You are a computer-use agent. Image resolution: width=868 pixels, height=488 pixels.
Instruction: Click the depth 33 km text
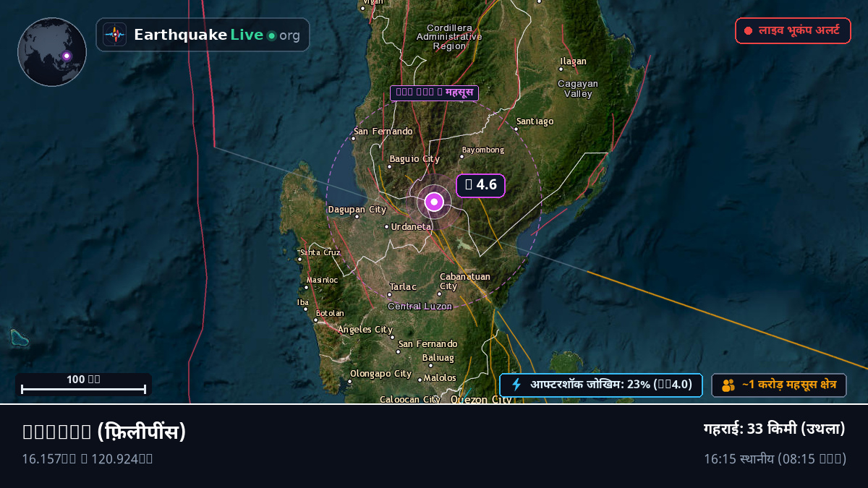(775, 429)
